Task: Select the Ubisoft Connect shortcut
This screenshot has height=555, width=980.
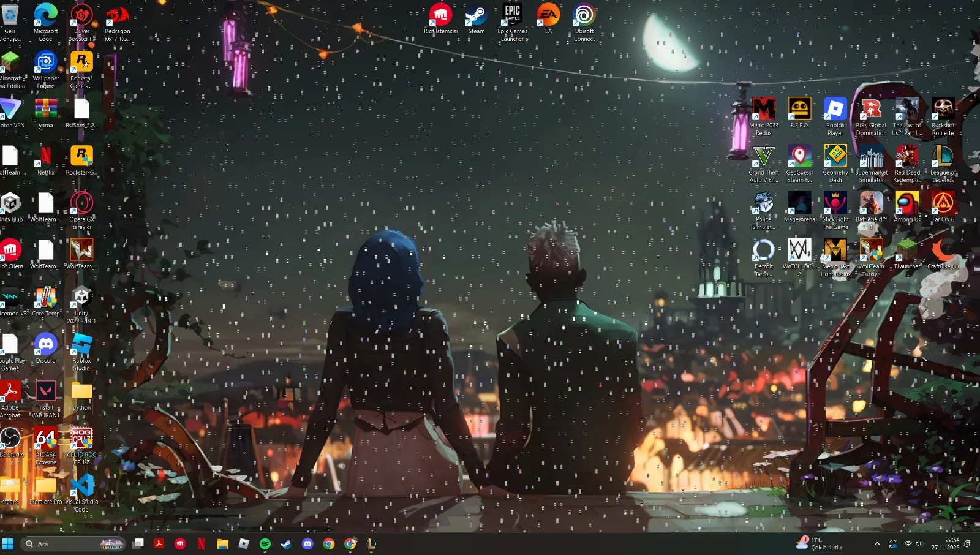Action: [584, 22]
